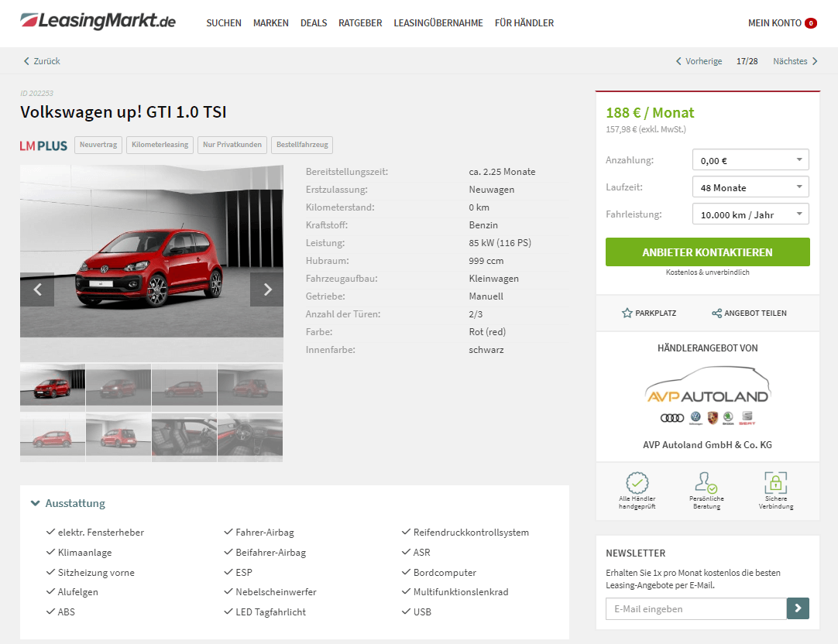
Task: Click the 'Rot (red)' color value
Action: point(487,331)
